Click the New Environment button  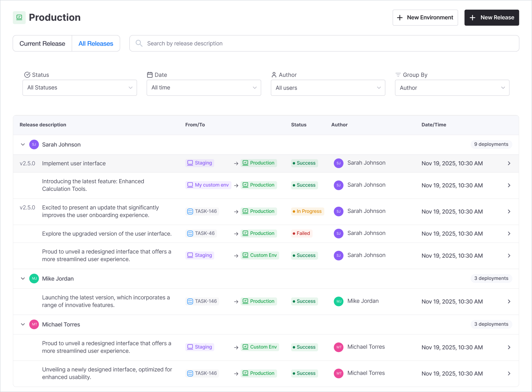[425, 18]
